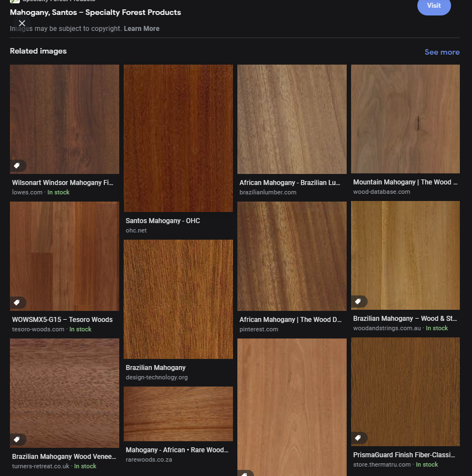Click Brazilian Mahogany Wood Venee... title
The width and height of the screenshot is (472, 476).
(63, 457)
